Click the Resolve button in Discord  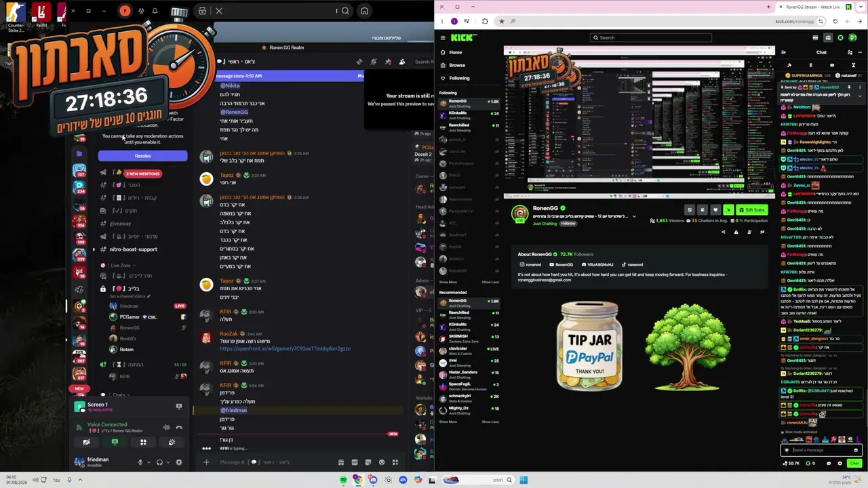pyautogui.click(x=142, y=156)
